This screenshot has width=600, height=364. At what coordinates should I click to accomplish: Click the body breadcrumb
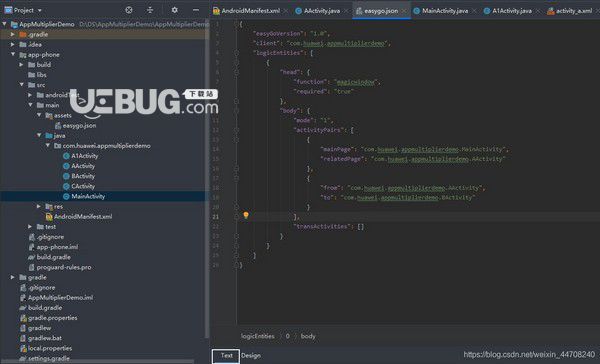[308, 336]
